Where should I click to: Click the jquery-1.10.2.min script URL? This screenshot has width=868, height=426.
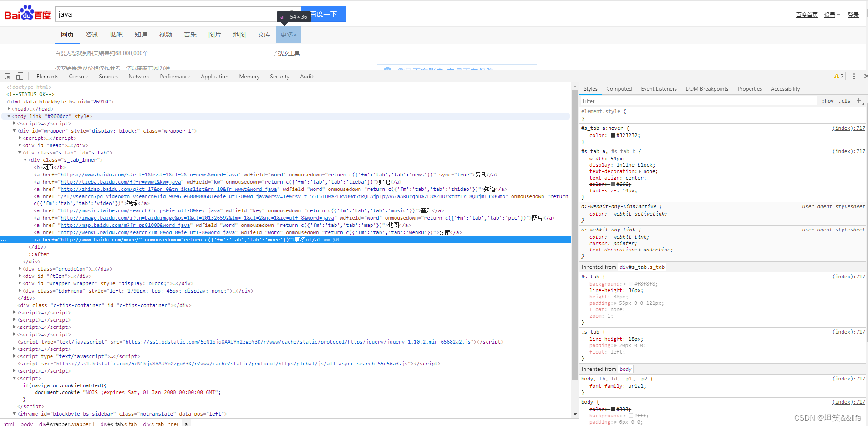(298, 342)
